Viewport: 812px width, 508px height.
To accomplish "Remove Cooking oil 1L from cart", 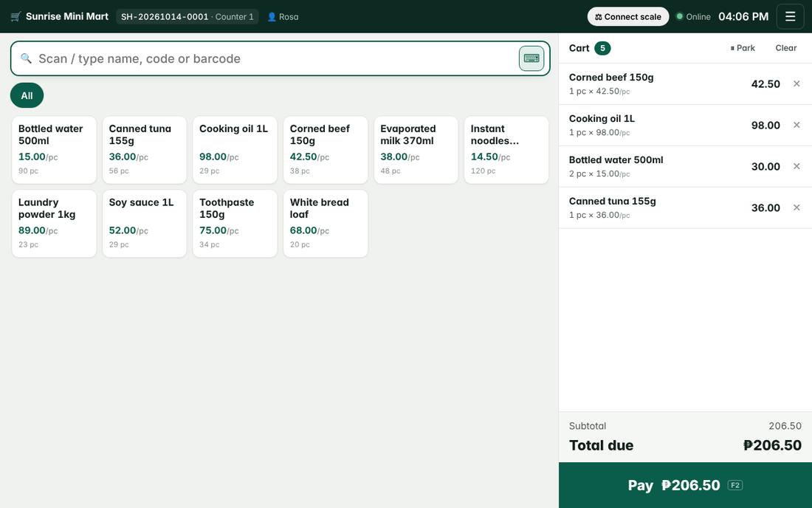I will (796, 126).
